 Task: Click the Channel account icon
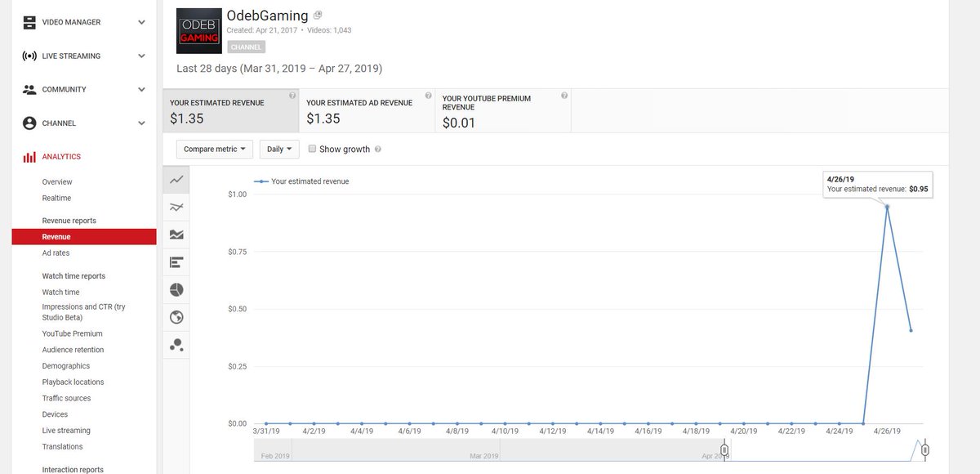(x=29, y=123)
